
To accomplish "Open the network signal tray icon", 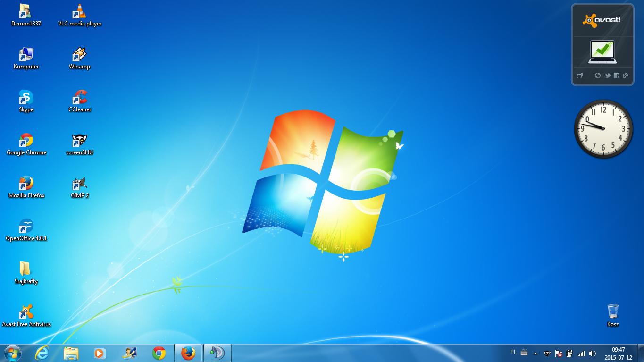I will pyautogui.click(x=581, y=353).
